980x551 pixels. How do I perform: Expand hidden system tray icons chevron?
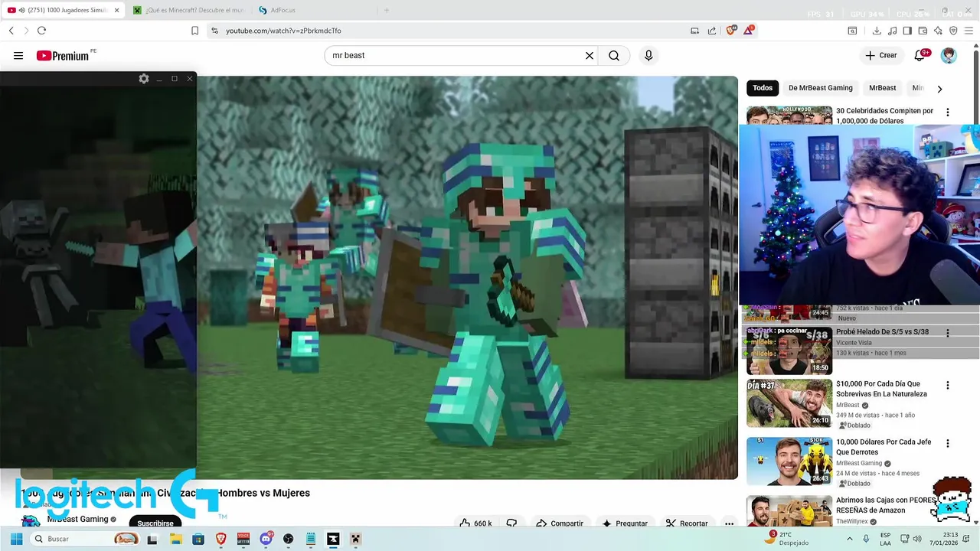(849, 539)
